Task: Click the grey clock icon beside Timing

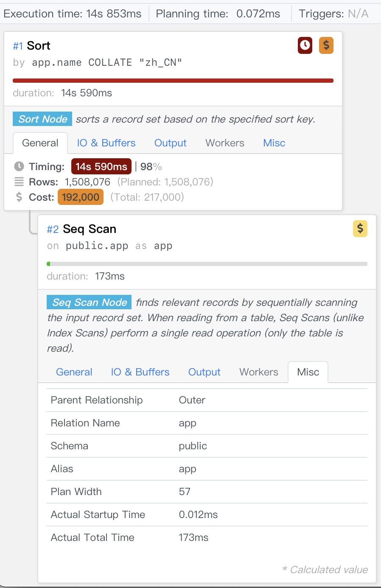Action: tap(19, 167)
